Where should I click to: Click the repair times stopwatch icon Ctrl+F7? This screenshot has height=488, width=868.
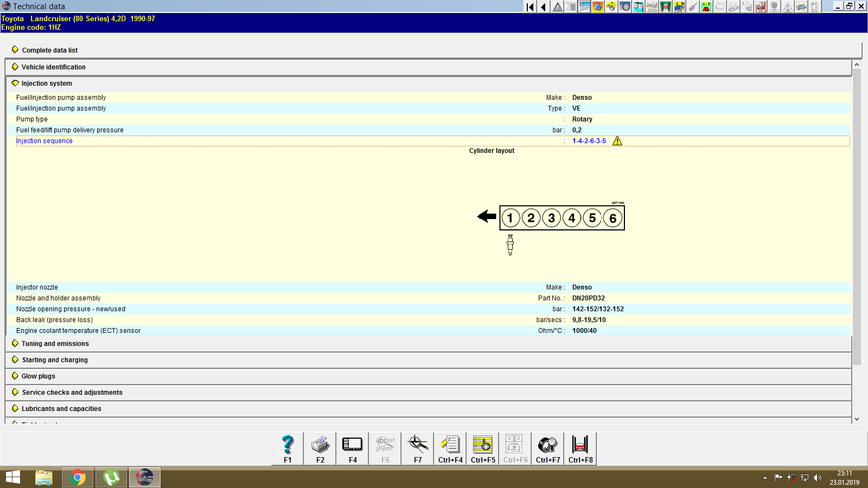(547, 448)
